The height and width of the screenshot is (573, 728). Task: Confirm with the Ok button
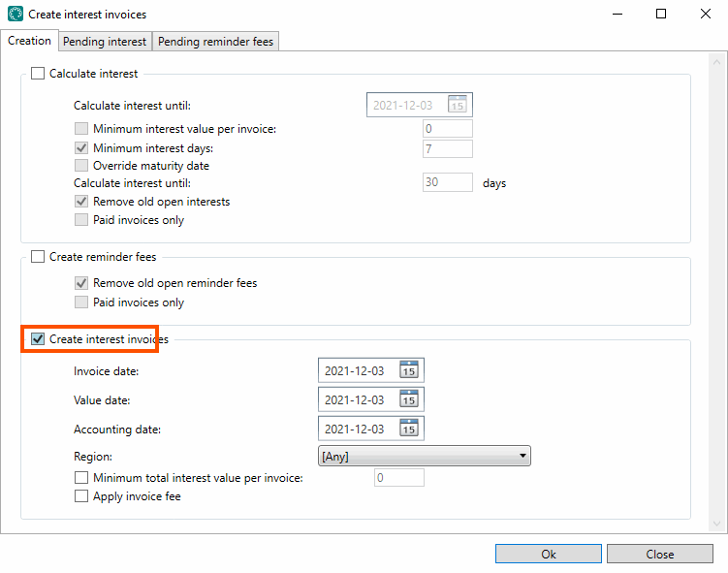coord(548,555)
